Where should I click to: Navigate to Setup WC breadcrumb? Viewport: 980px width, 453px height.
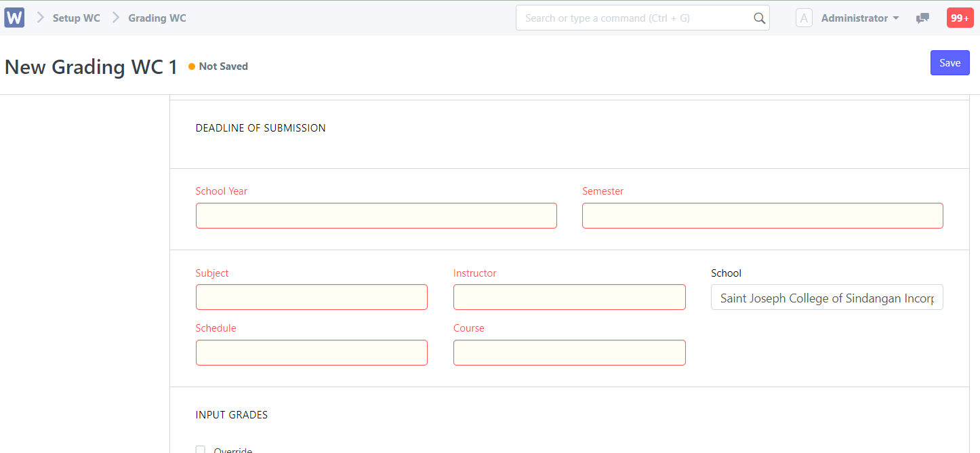tap(76, 18)
